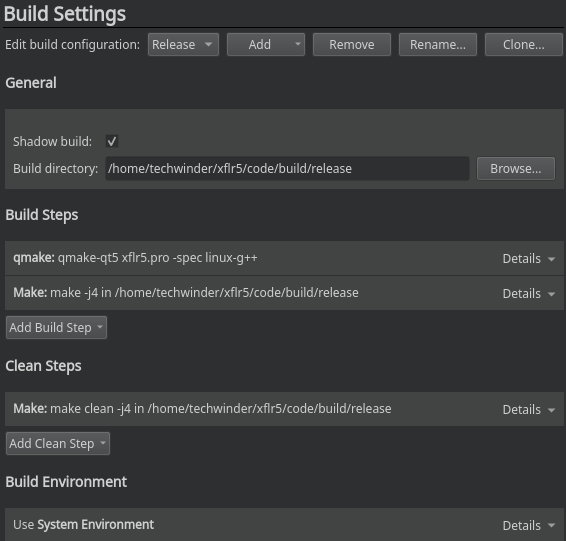Click into the Build directory path field
Image resolution: width=566 pixels, height=541 pixels.
287,169
